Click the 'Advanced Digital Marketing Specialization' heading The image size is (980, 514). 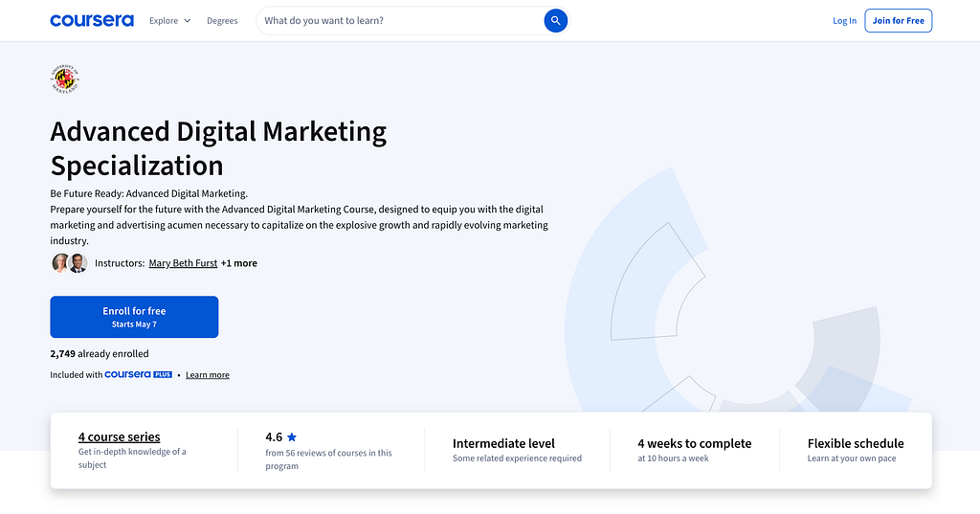(x=218, y=148)
